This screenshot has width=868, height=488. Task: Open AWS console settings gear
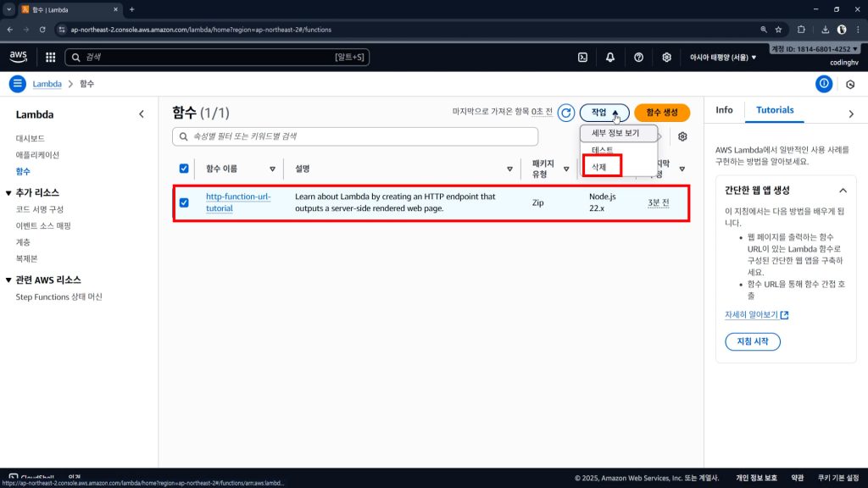tap(666, 57)
